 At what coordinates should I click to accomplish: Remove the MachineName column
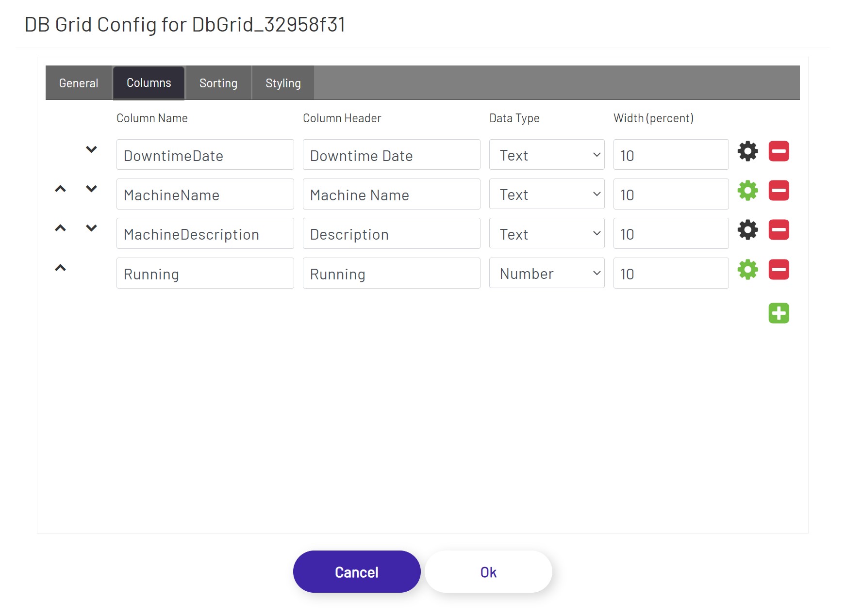778,190
